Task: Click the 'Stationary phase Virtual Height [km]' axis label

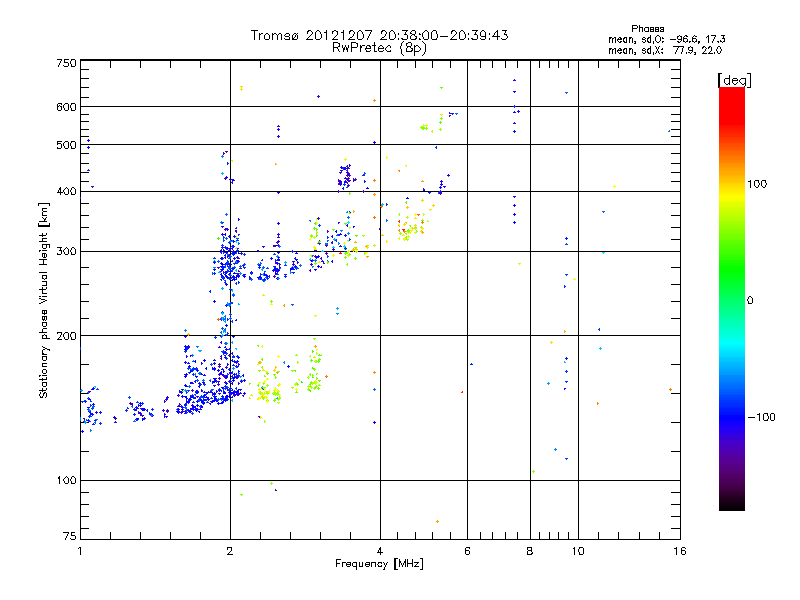Action: [x=44, y=300]
